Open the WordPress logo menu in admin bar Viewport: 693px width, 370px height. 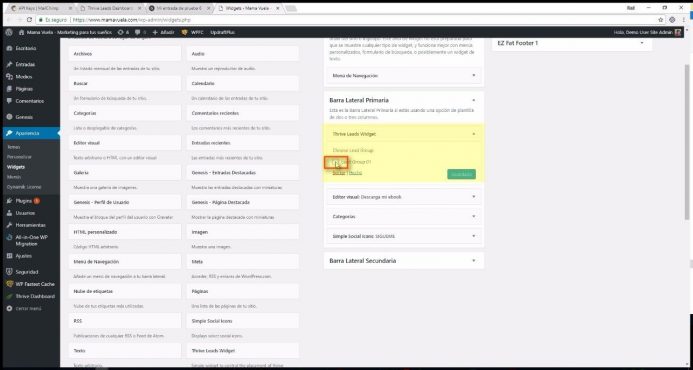(x=9, y=32)
